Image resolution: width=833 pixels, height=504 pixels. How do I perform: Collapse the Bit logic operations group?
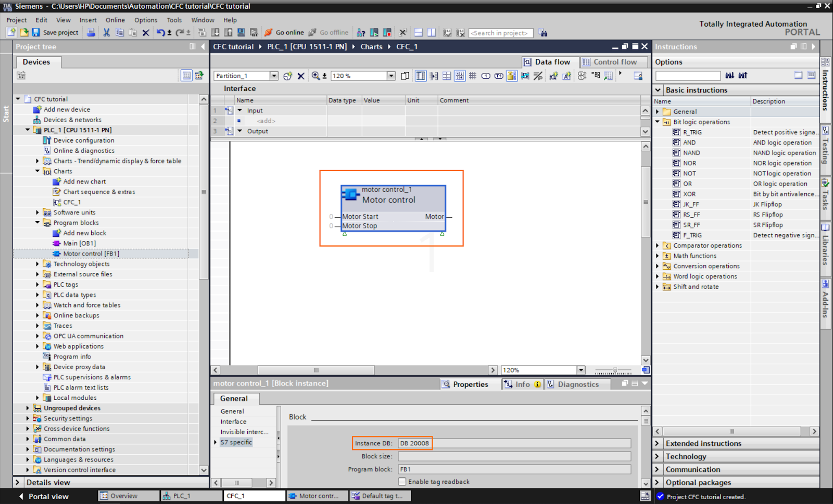657,122
